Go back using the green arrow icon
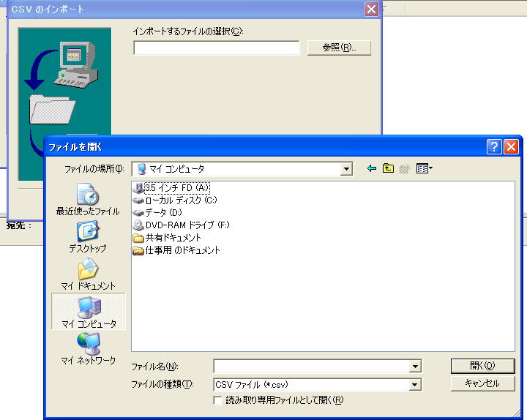The image size is (527, 420). click(371, 168)
